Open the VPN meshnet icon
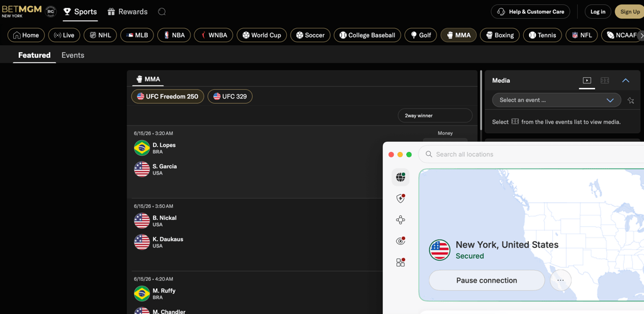This screenshot has width=644, height=314. [401, 220]
